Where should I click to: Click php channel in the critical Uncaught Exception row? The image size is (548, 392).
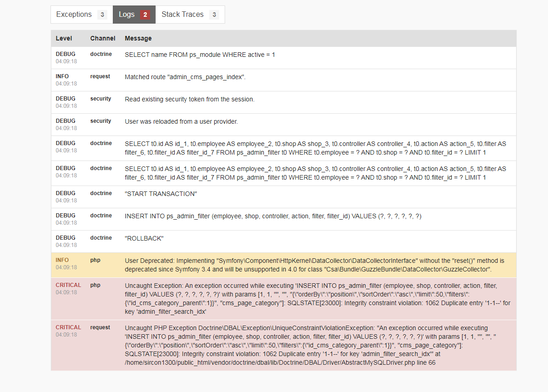point(95,285)
